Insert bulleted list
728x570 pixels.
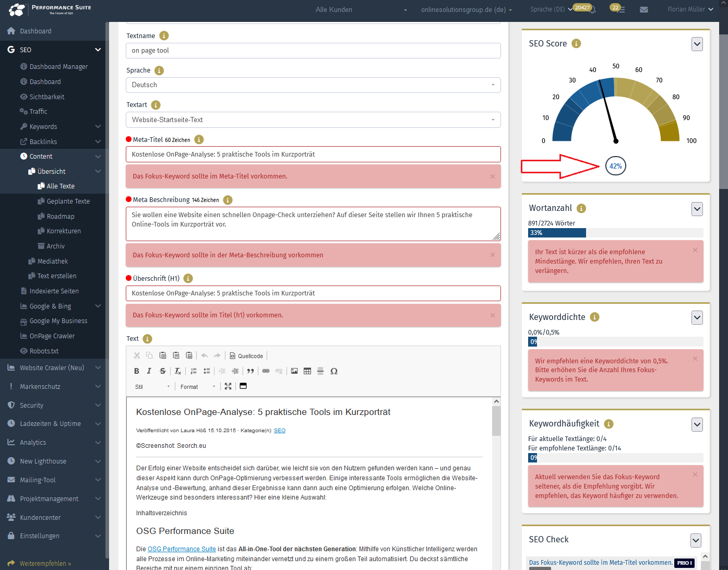207,371
